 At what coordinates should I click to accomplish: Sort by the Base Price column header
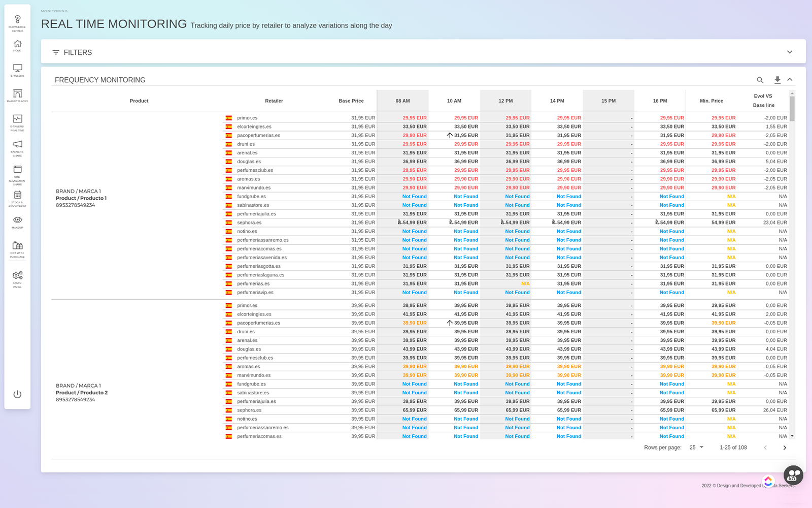(351, 101)
